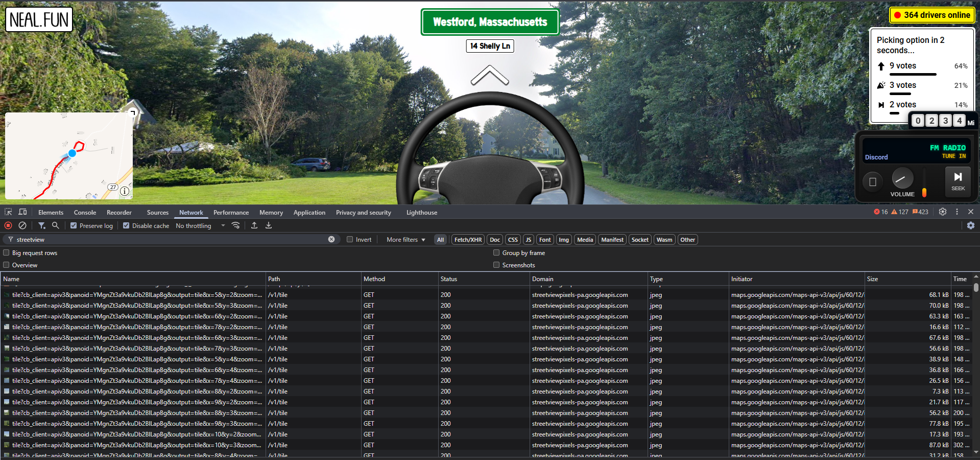The height and width of the screenshot is (460, 980).
Task: Open the More filters dropdown
Action: pyautogui.click(x=406, y=239)
